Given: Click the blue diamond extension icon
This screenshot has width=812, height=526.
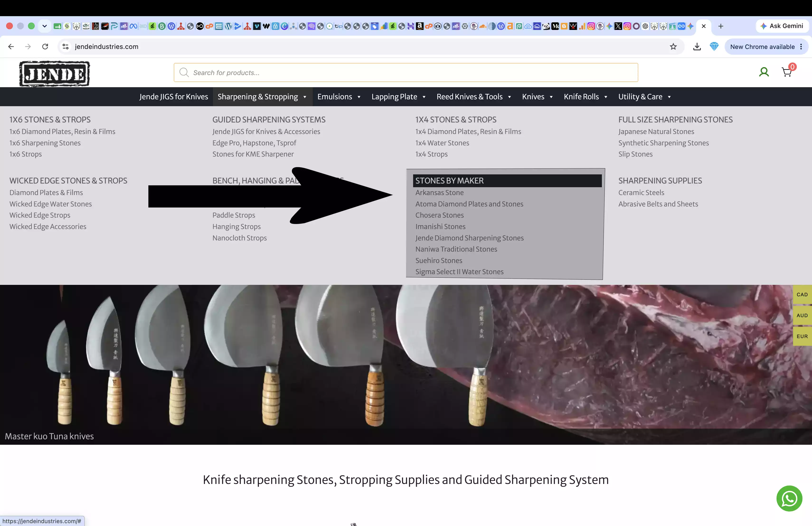Looking at the screenshot, I should 714,46.
